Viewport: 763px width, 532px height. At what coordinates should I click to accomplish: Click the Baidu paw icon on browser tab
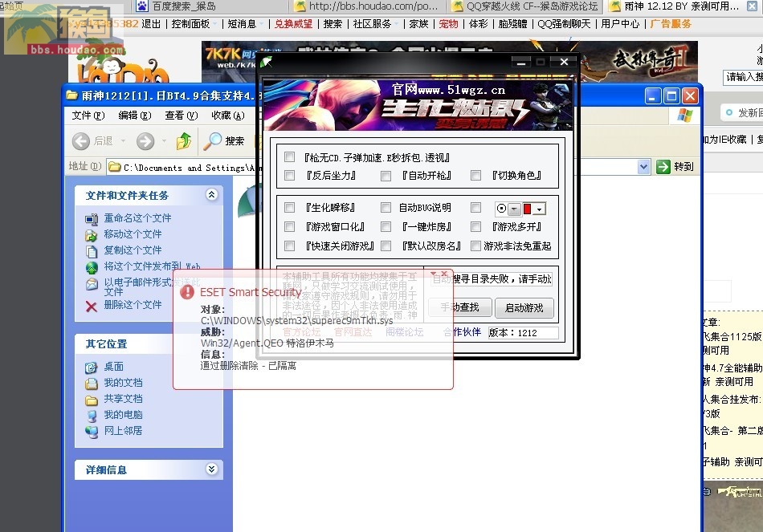(x=142, y=6)
